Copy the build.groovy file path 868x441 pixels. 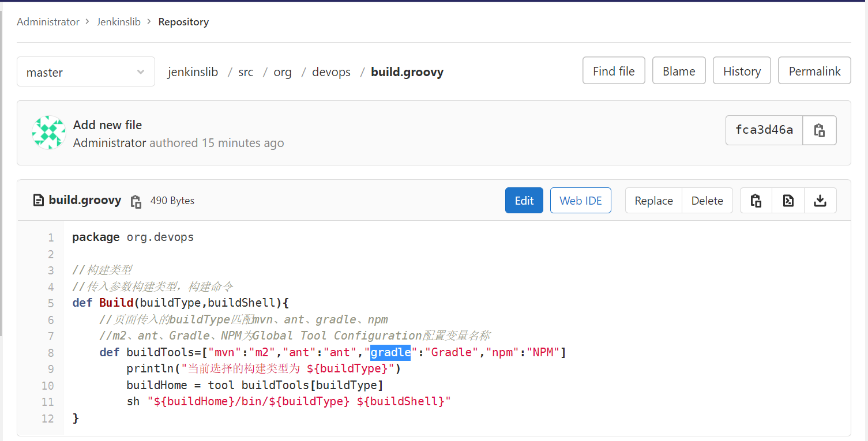136,201
